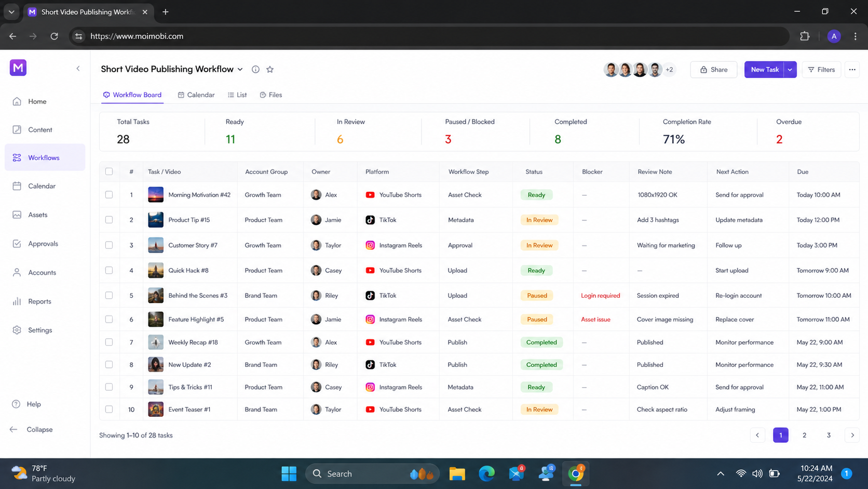Viewport: 868px width, 489px height.
Task: Click the Windows Start button
Action: coord(289,473)
